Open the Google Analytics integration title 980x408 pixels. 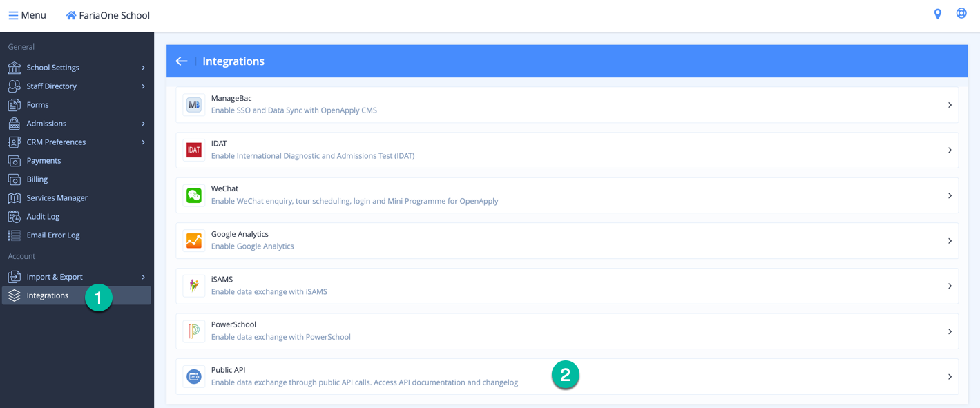click(240, 234)
